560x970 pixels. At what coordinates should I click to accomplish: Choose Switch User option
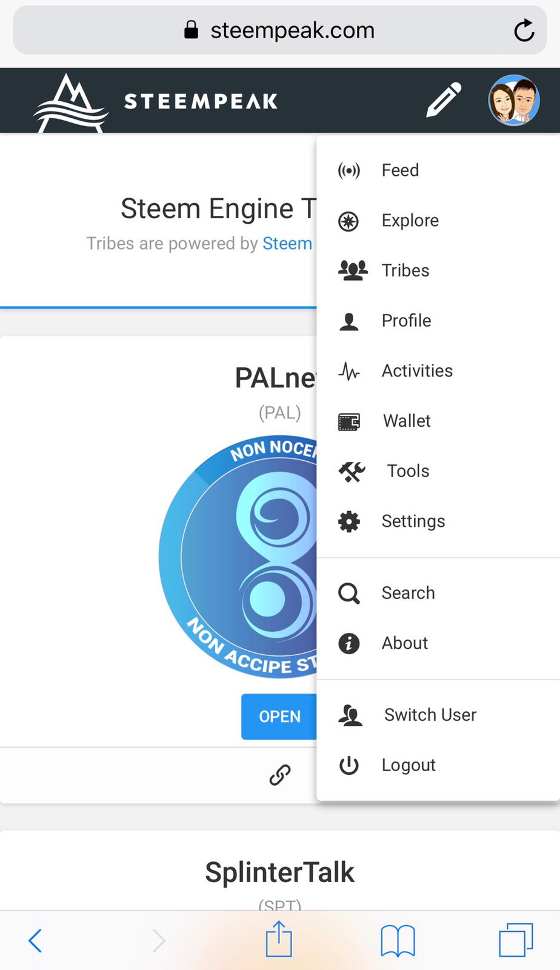click(430, 715)
